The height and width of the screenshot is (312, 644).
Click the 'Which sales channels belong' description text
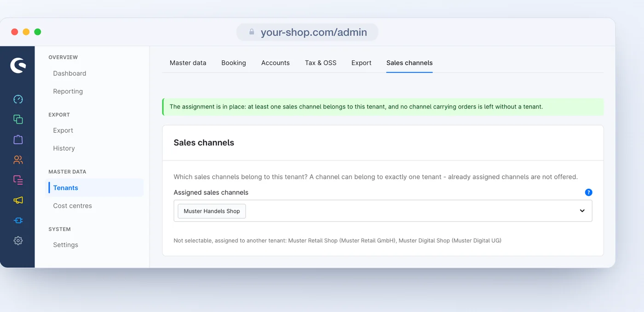(x=376, y=177)
